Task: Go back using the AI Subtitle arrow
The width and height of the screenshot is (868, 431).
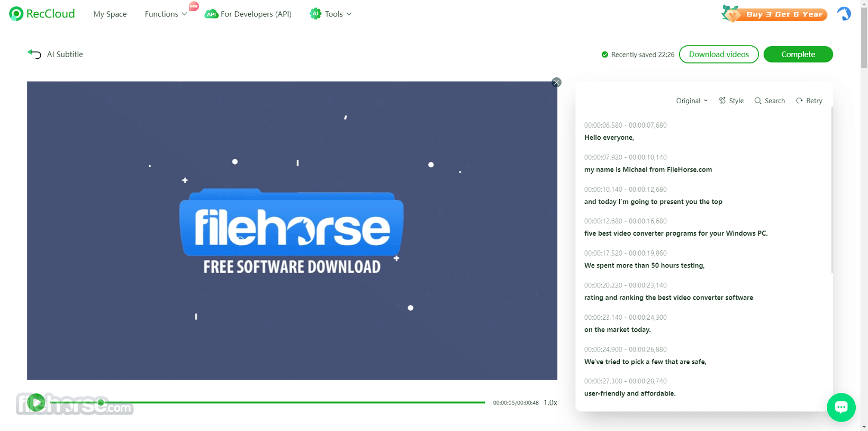Action: click(x=34, y=54)
